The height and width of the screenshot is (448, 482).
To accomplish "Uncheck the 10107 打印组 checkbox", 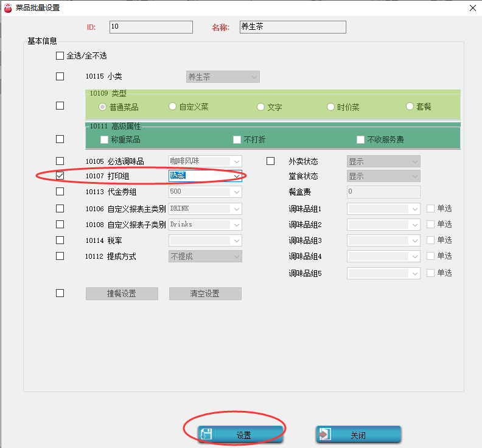I will (60, 176).
